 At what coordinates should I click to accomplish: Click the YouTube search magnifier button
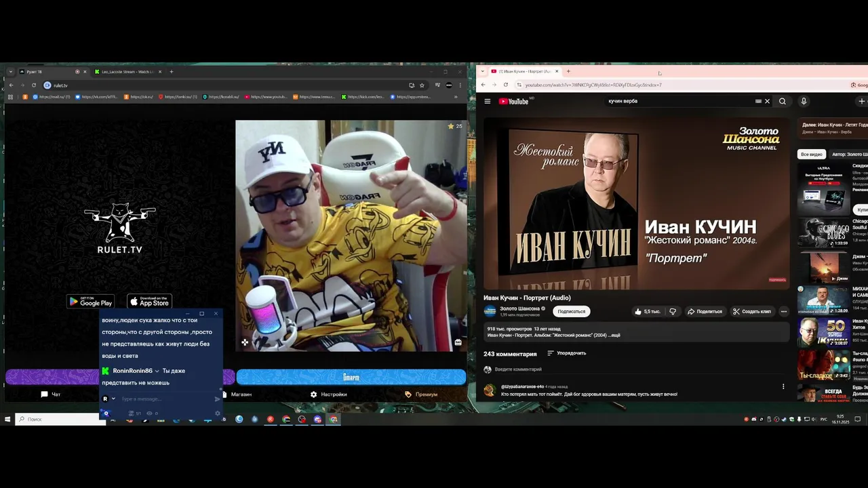click(783, 101)
